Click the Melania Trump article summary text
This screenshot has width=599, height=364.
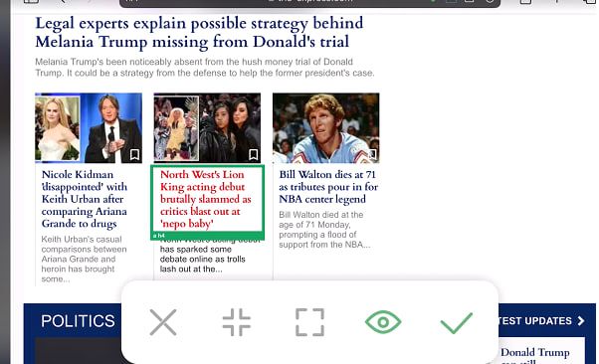[x=205, y=68]
